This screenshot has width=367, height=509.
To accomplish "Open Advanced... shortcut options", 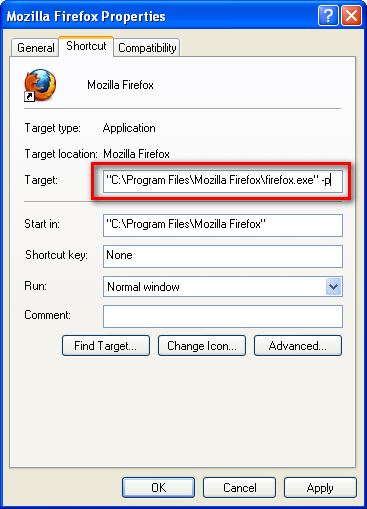I will click(x=298, y=346).
